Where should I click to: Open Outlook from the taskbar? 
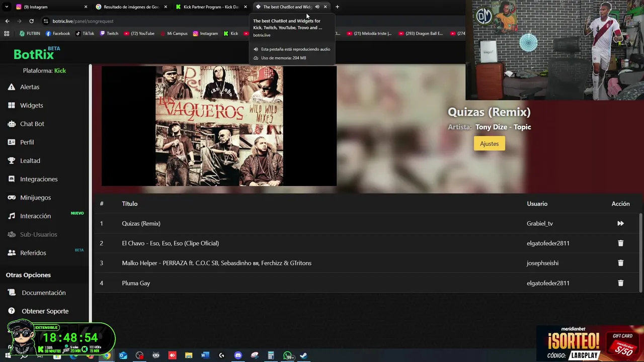(123, 355)
